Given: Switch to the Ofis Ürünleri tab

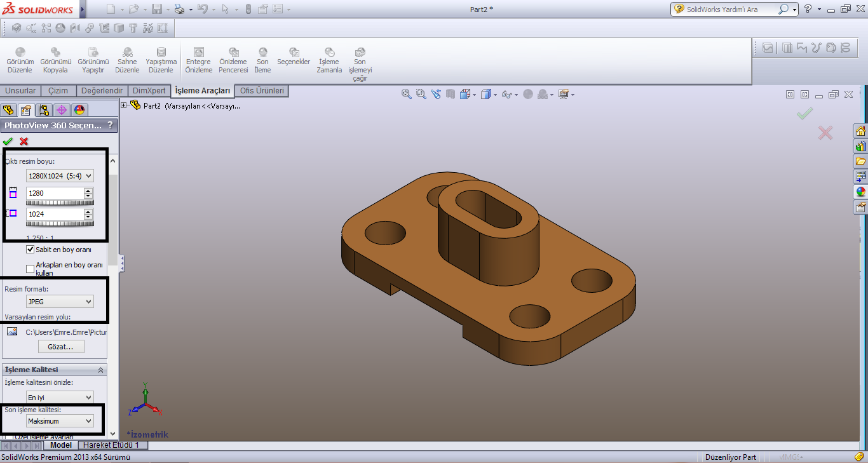Looking at the screenshot, I should pyautogui.click(x=261, y=91).
